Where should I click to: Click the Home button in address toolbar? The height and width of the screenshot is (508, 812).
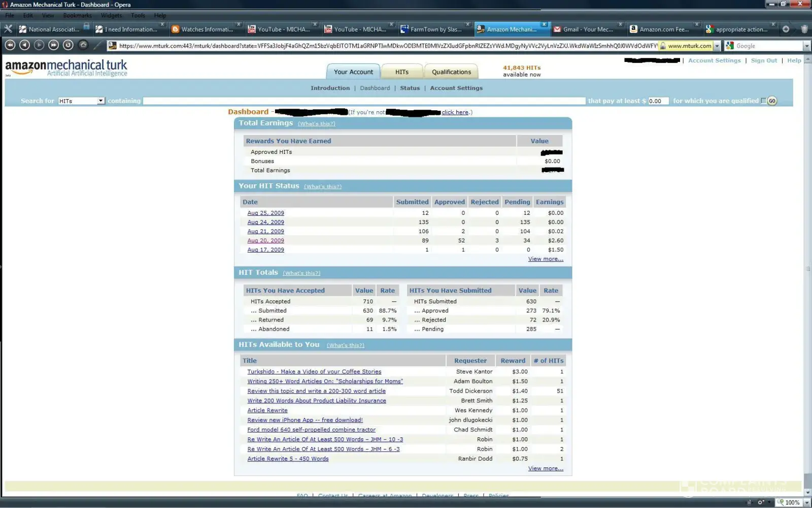[83, 45]
